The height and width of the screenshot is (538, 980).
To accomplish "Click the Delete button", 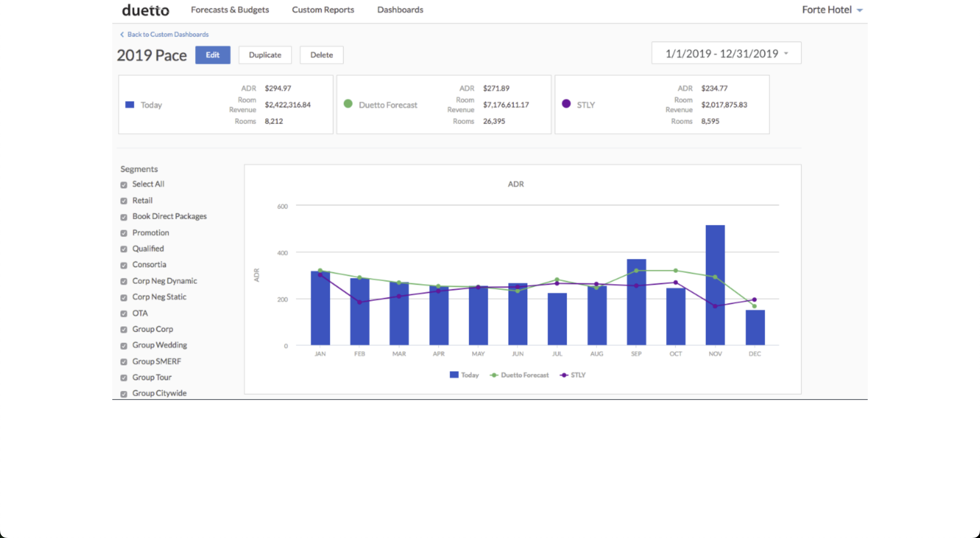I will click(x=322, y=55).
